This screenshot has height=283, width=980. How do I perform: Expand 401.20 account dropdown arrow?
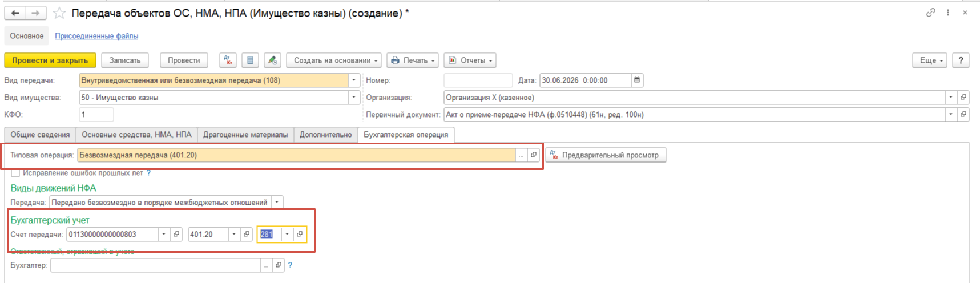[235, 235]
